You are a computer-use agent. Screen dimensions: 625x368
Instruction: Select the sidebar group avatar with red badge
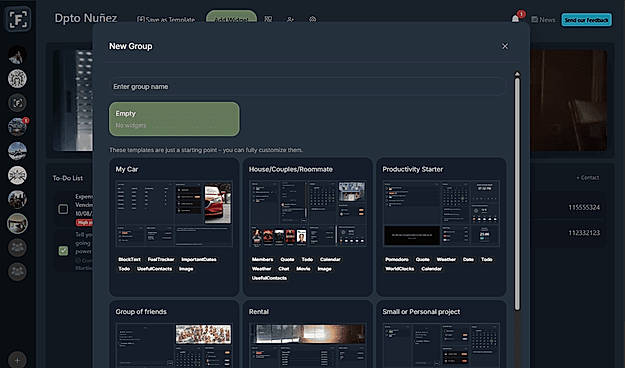tap(17, 127)
